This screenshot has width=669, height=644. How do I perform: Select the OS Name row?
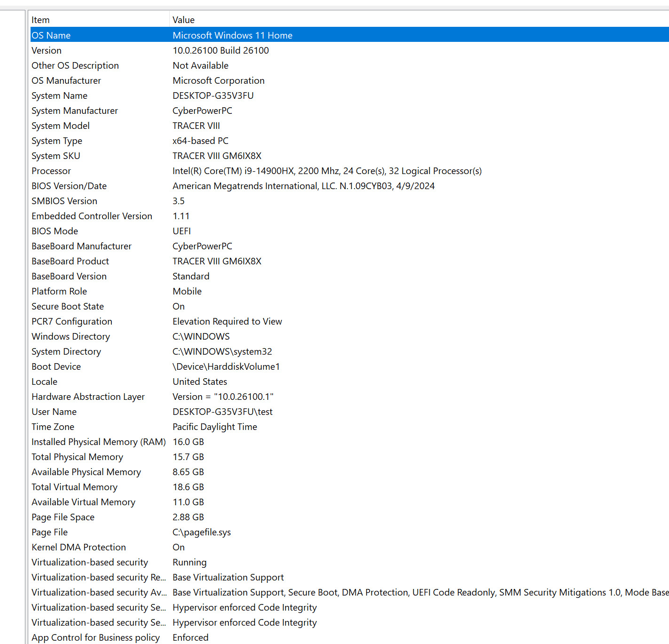click(x=349, y=35)
